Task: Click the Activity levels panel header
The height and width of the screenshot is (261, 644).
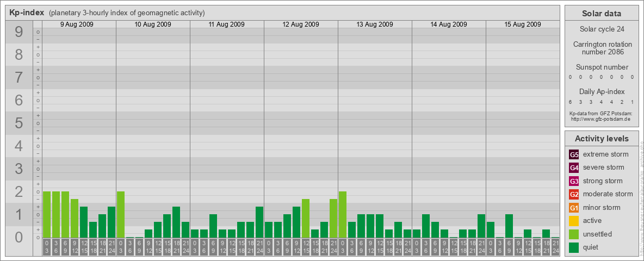Action: click(x=601, y=139)
